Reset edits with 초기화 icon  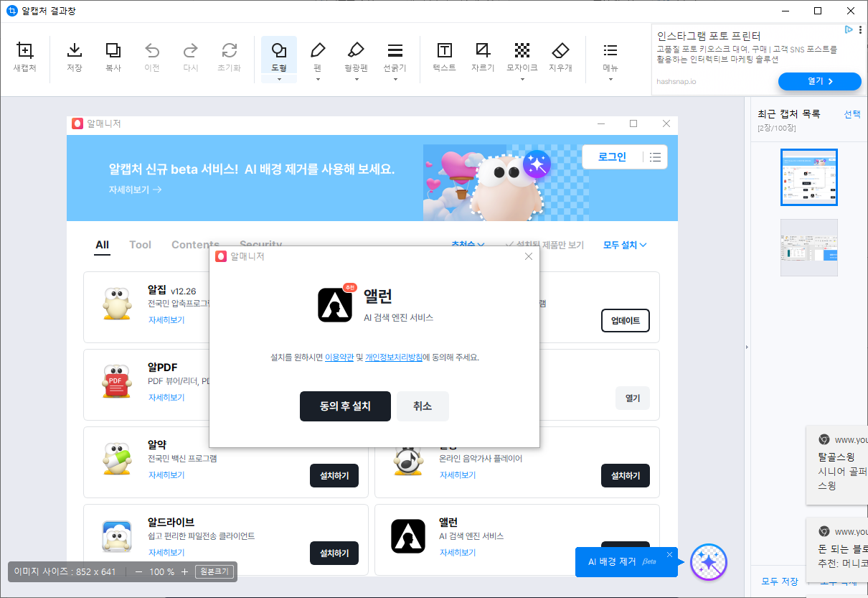point(230,56)
